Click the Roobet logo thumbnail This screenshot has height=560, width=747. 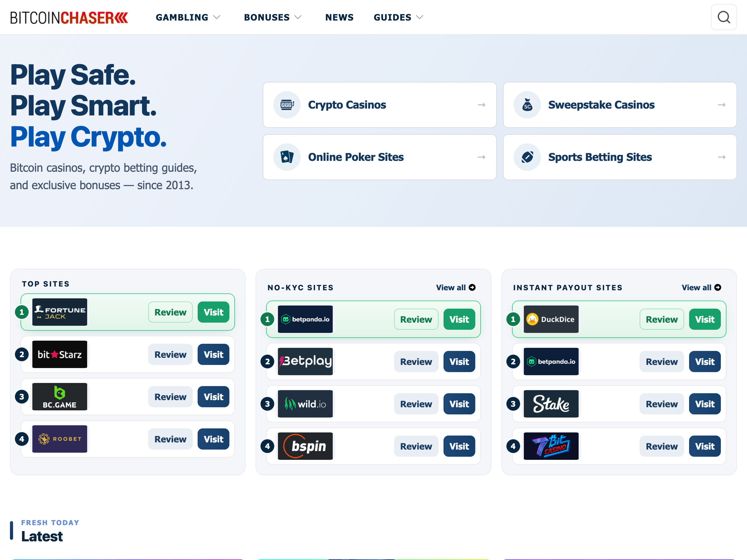tap(60, 439)
